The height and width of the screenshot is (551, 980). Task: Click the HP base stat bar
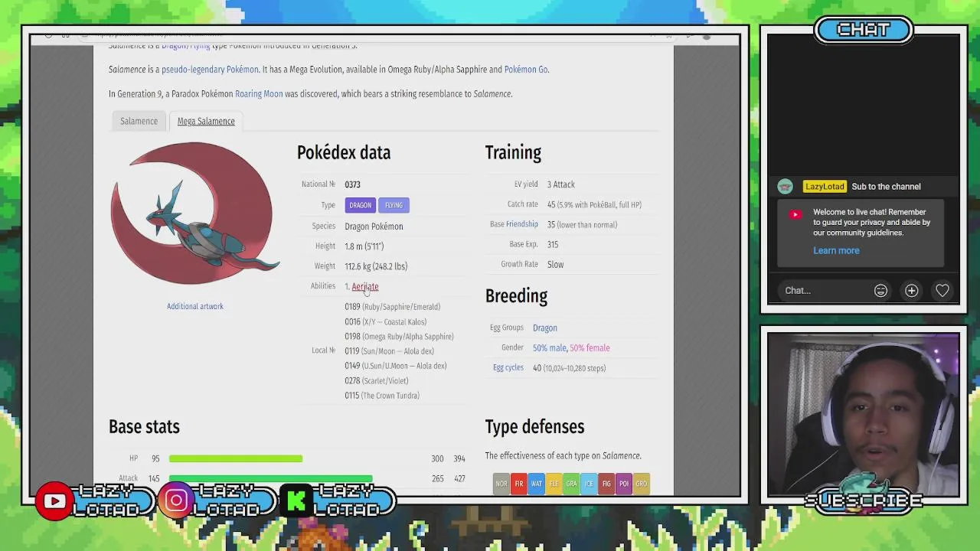(236, 458)
